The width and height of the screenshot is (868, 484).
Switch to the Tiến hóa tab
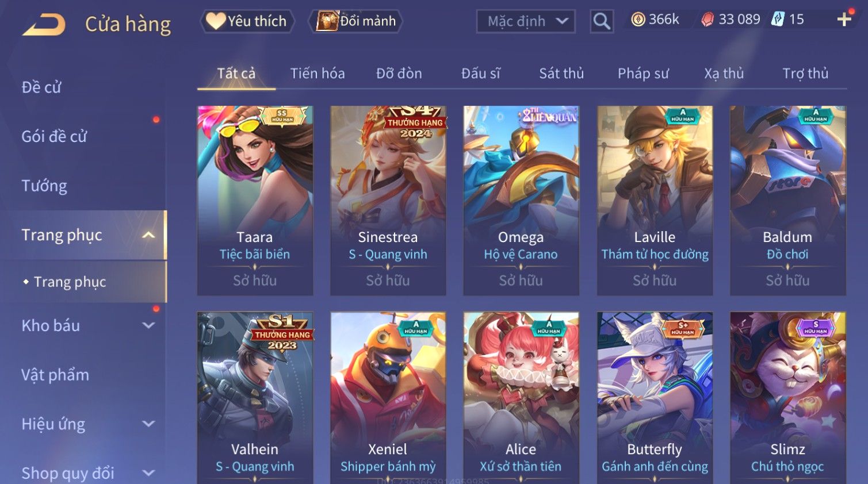[318, 74]
